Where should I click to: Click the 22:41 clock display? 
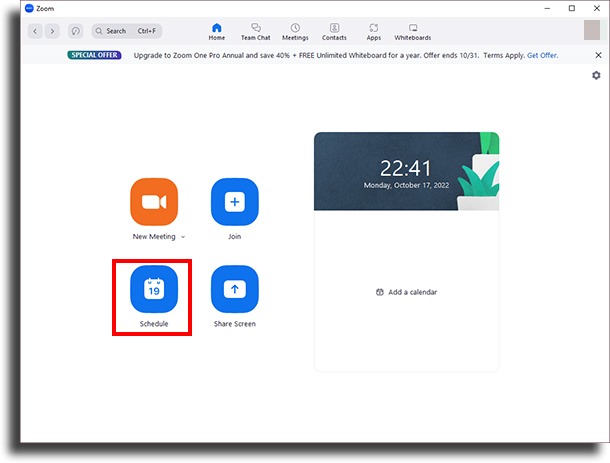[x=405, y=168]
